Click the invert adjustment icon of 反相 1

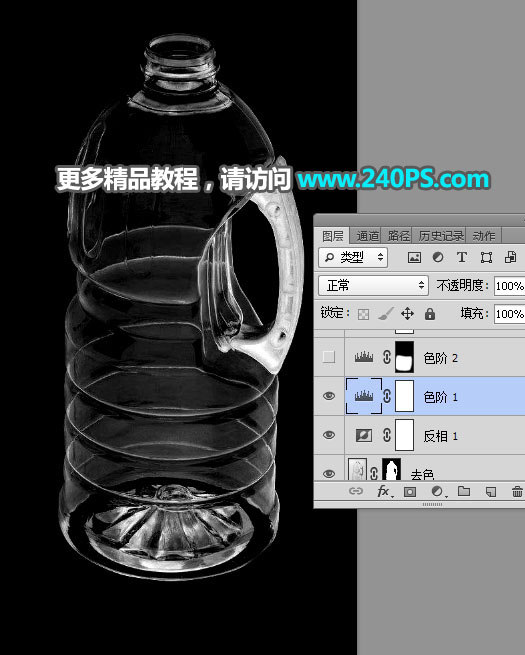click(x=364, y=435)
